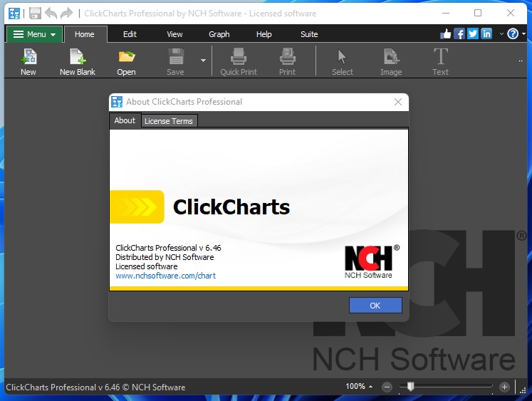
Task: Click the Facebook share icon
Action: click(459, 34)
